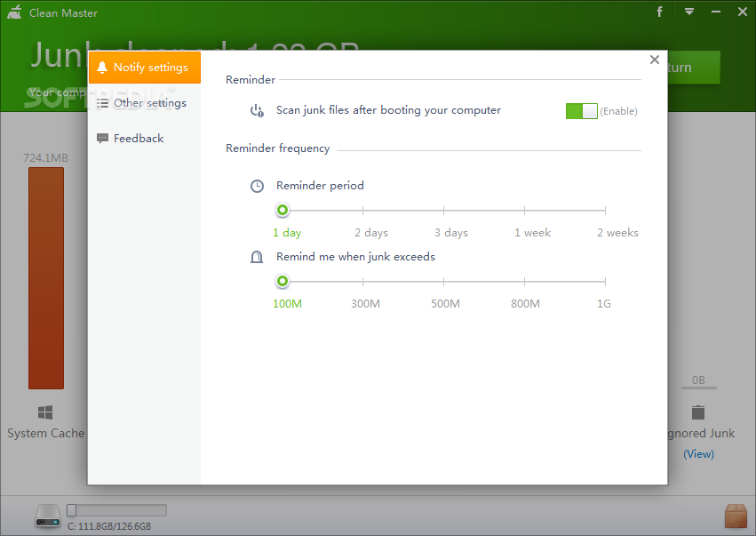Click the C: drive usage bar
Image resolution: width=756 pixels, height=536 pixels.
pos(116,510)
